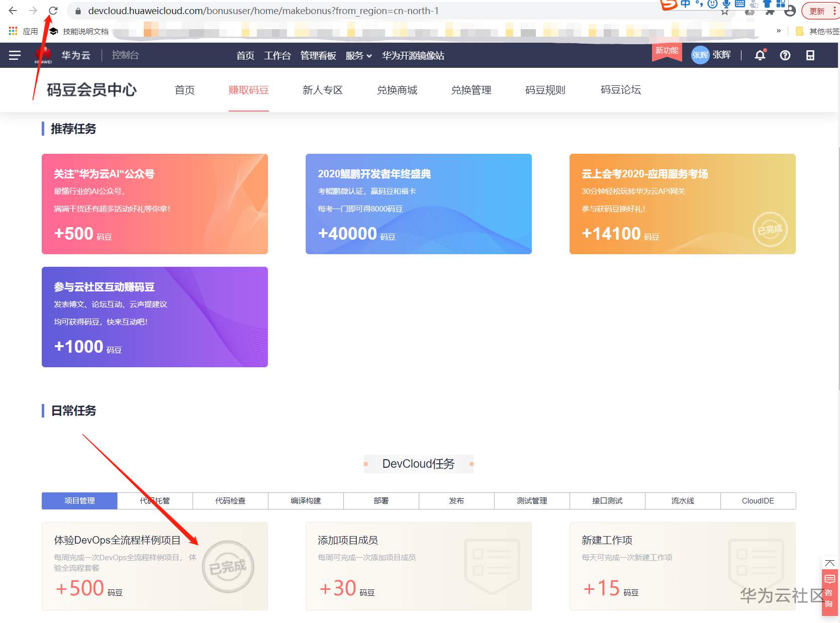This screenshot has width=840, height=623.
Task: View the 码豆规则 tab
Action: click(545, 90)
